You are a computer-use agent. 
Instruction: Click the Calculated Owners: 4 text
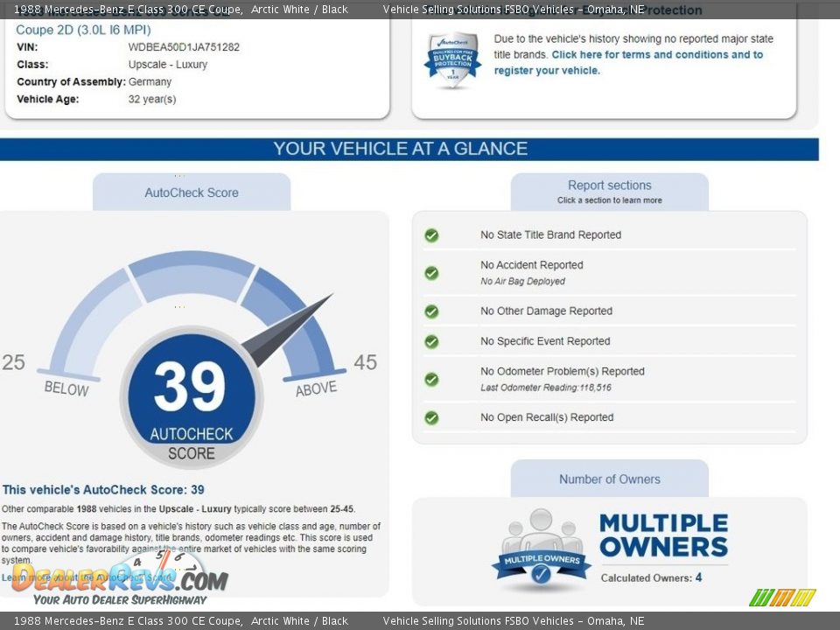pyautogui.click(x=651, y=577)
